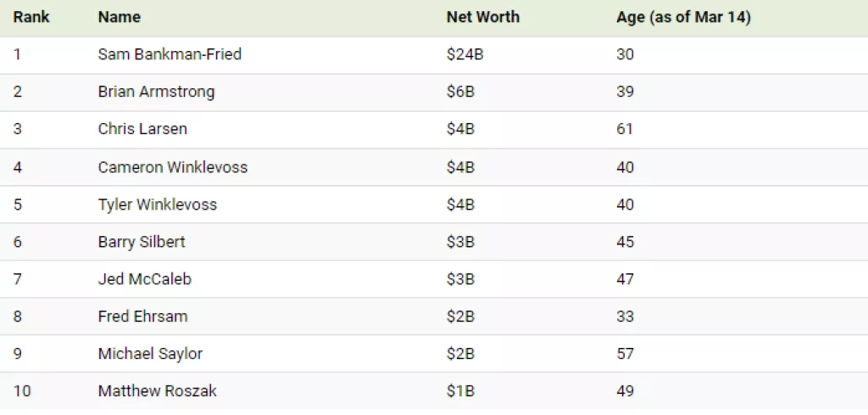Image resolution: width=868 pixels, height=415 pixels.
Task: Click rank number 10 cell
Action: [22, 391]
